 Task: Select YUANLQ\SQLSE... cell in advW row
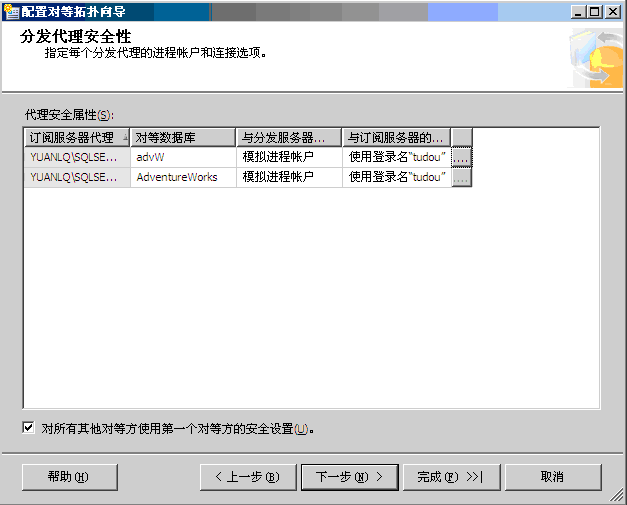(x=77, y=158)
